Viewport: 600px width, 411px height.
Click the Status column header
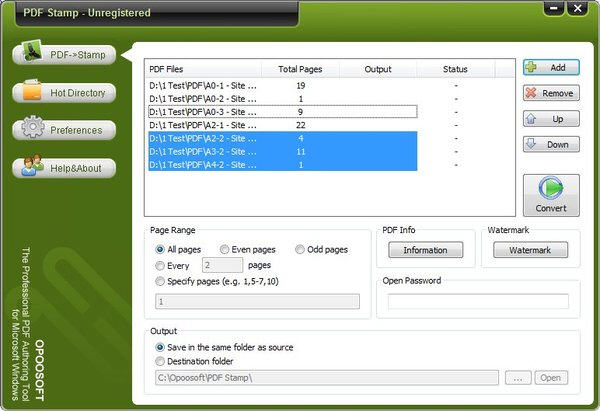(455, 69)
